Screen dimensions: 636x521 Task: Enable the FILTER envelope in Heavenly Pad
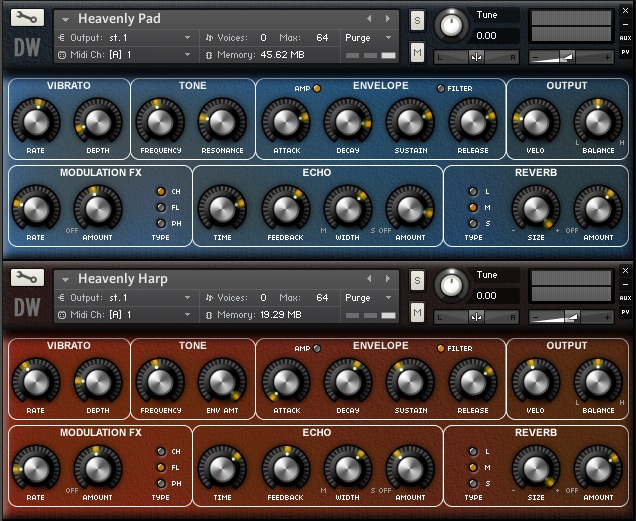point(441,89)
